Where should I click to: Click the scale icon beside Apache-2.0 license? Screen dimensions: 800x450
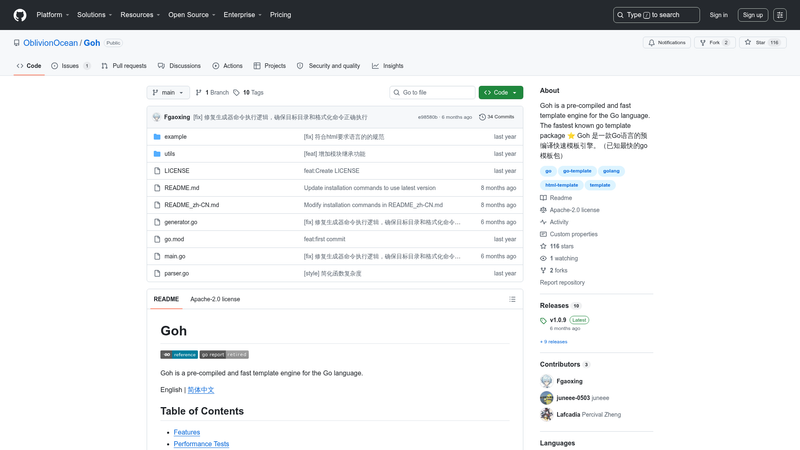543,210
